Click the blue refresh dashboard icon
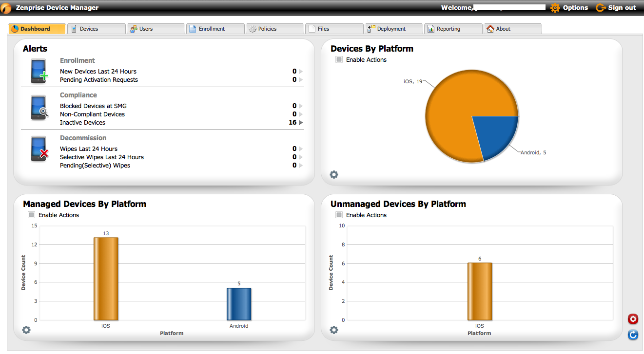 633,335
